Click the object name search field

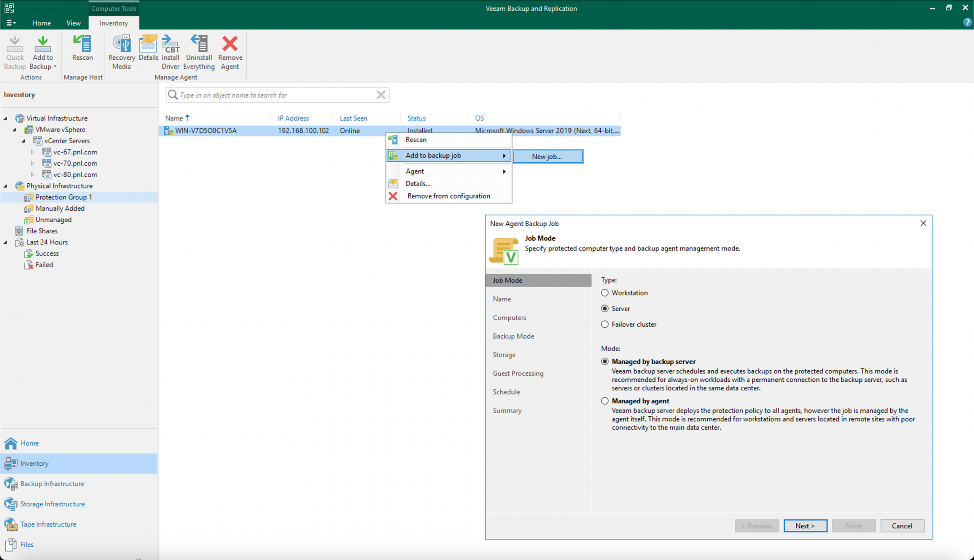pyautogui.click(x=277, y=95)
